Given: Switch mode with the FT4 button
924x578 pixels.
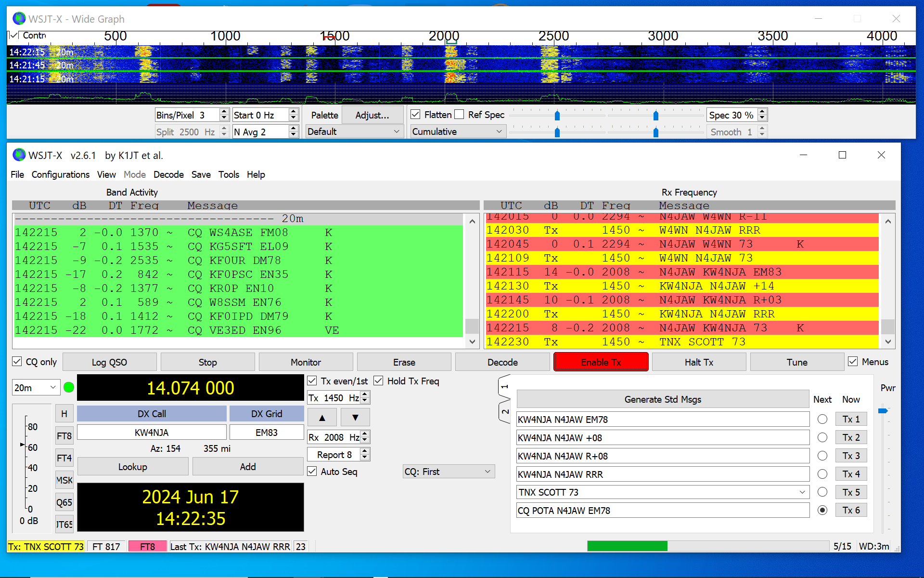Looking at the screenshot, I should point(64,458).
